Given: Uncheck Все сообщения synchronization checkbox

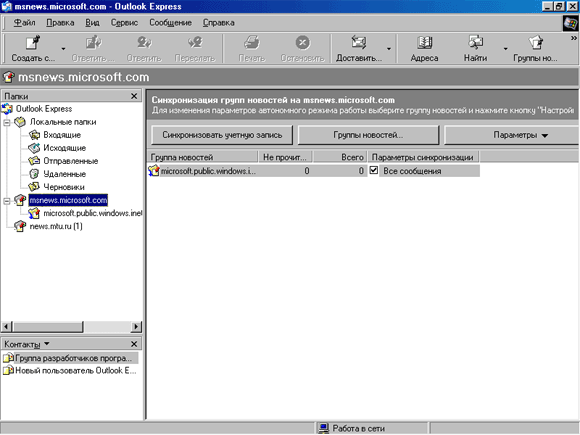Looking at the screenshot, I should click(374, 171).
